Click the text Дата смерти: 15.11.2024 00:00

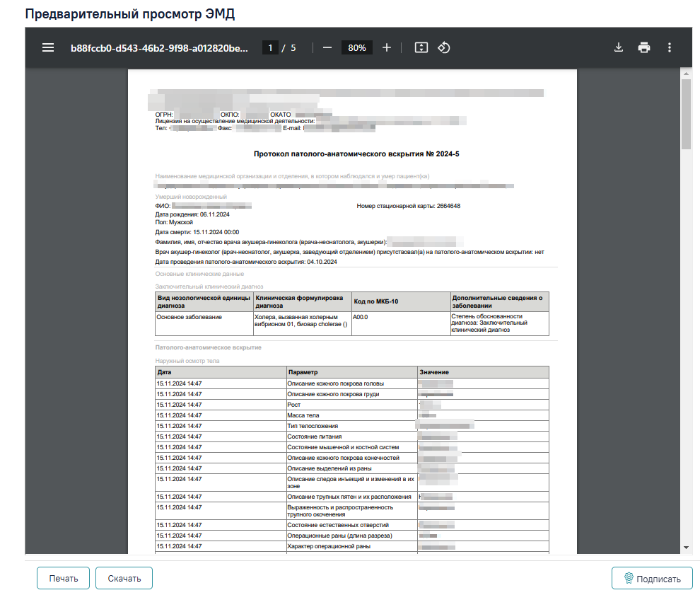pyautogui.click(x=197, y=232)
